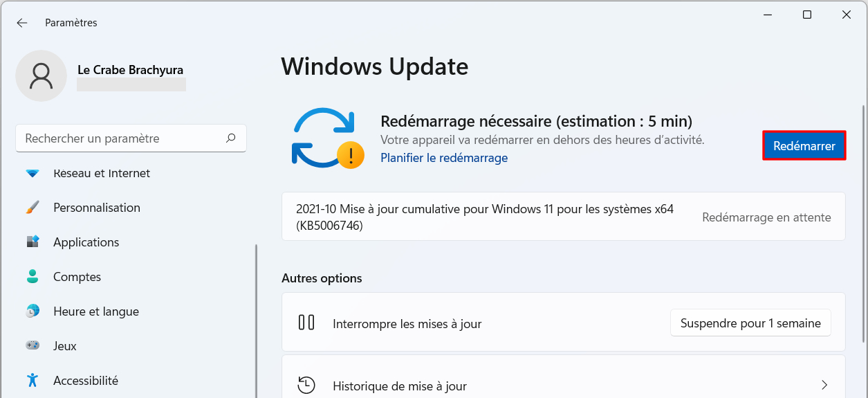Click the KB5006746 cumulative update entry
The width and height of the screenshot is (868, 398).
pos(563,217)
